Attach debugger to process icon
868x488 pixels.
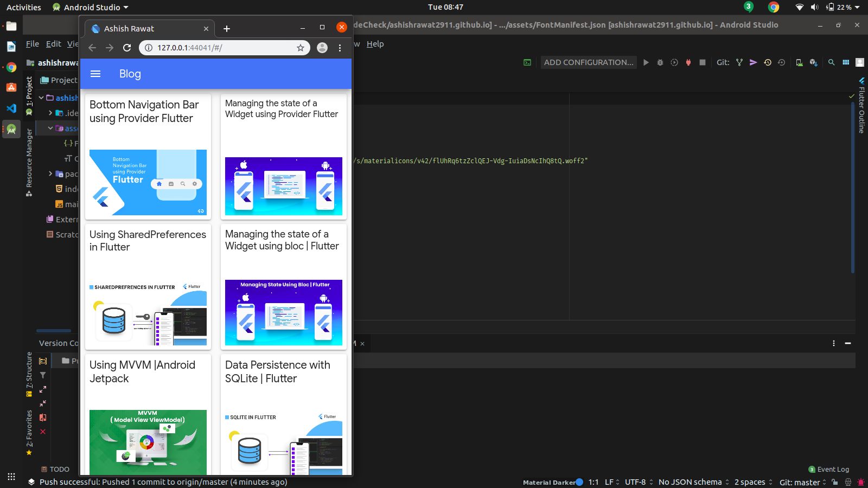(x=688, y=62)
